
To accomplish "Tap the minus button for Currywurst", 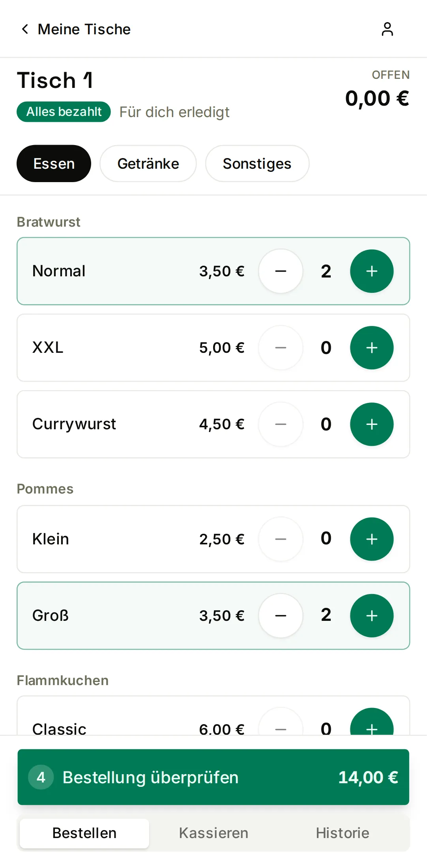I will (x=281, y=424).
